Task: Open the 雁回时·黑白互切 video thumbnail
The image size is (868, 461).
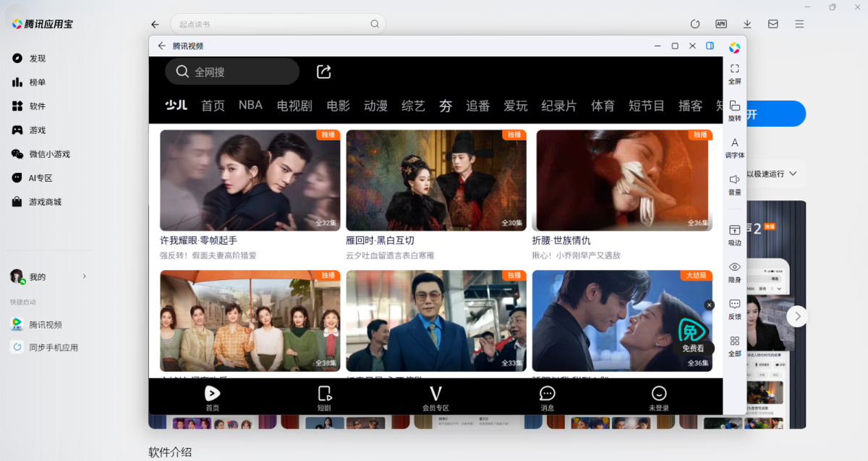Action: [436, 180]
